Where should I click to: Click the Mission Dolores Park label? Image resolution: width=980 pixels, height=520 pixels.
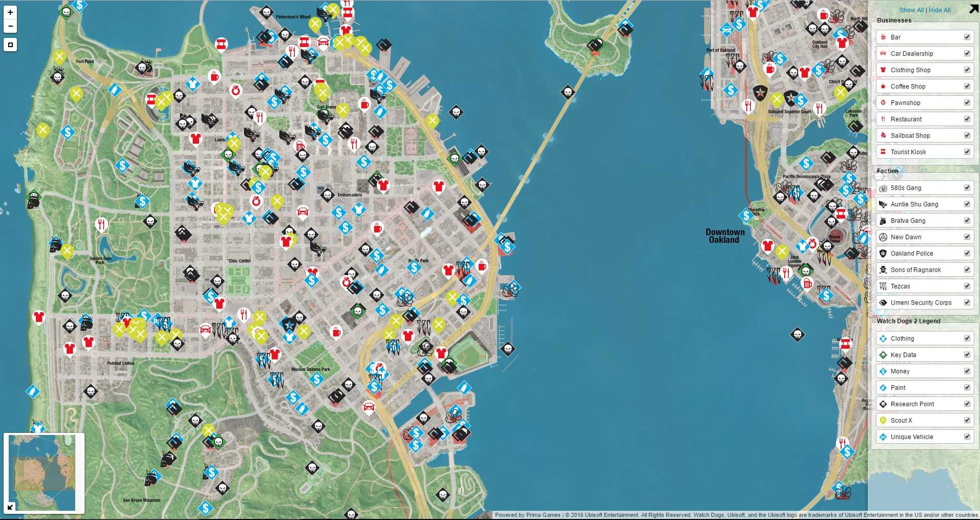(311, 369)
